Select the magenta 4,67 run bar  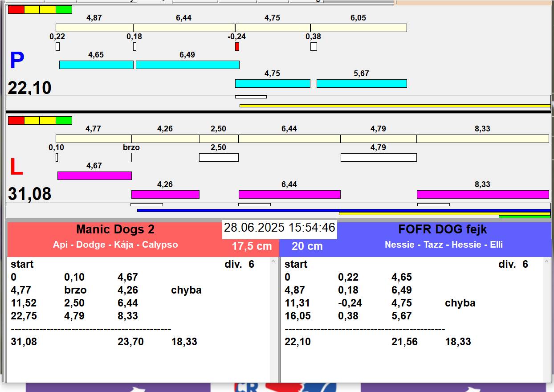click(94, 176)
